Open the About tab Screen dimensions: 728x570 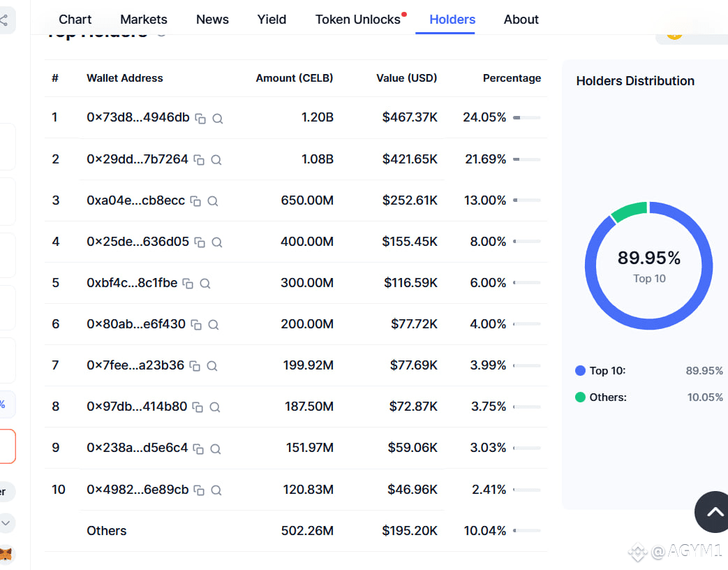pyautogui.click(x=521, y=20)
